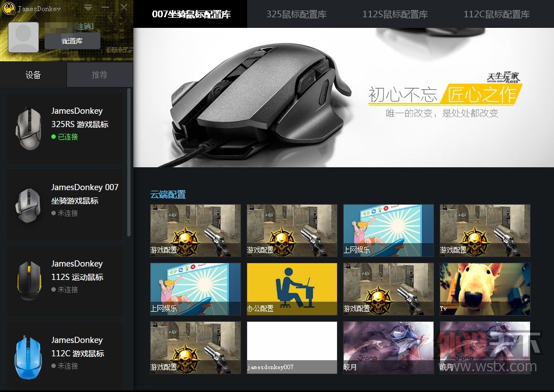Open first 游戏配置 thumbnail under 云端配置 heading
This screenshot has height=392, width=554.
195,231
